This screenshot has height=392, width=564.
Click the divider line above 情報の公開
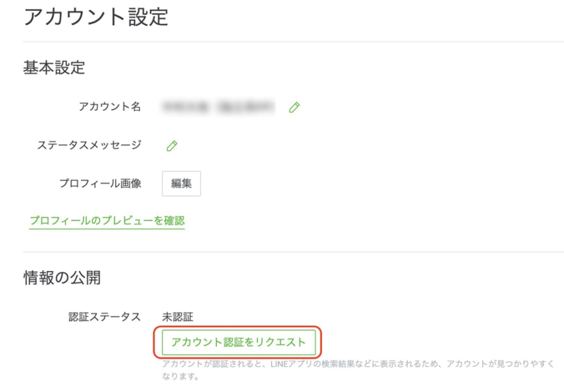pos(293,252)
